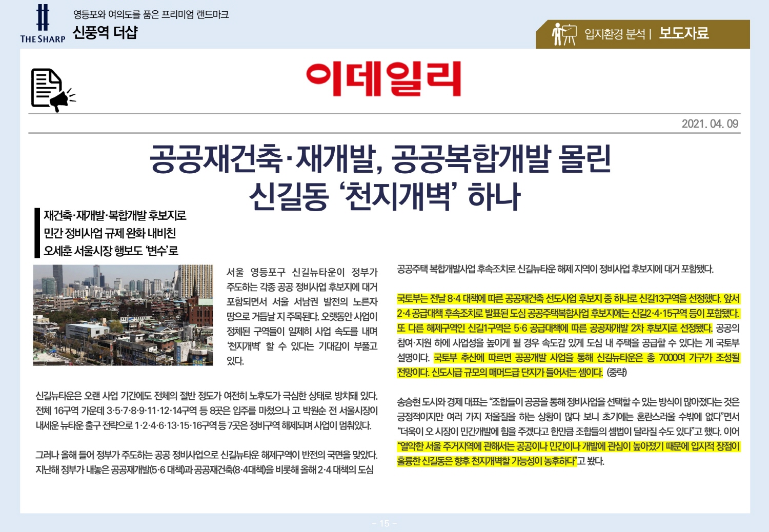Click subheading '재건축·재개발·복합개발 후보지로'

tap(115, 215)
